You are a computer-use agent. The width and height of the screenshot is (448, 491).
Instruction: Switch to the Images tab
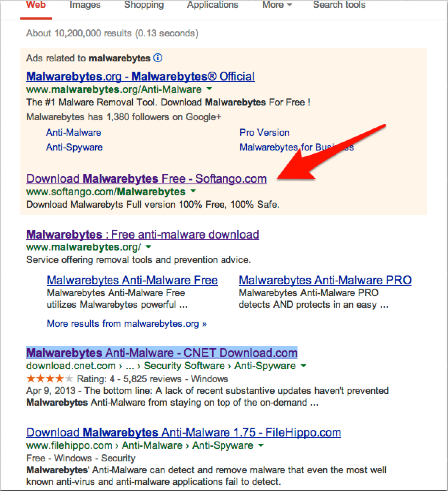click(x=85, y=5)
